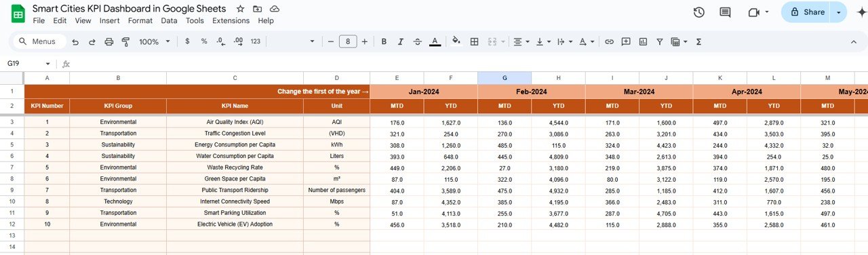
Task: Open the Format menu
Action: coord(140,20)
